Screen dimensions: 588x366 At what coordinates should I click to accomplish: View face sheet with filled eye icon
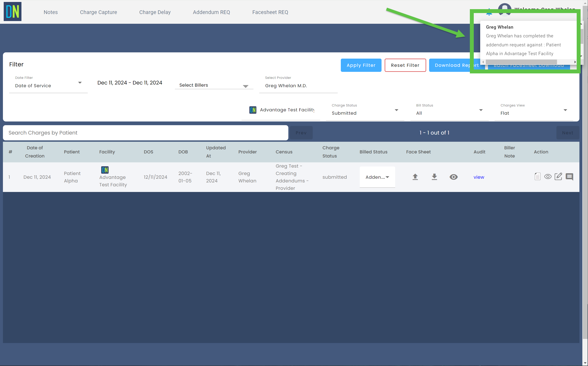tap(453, 177)
